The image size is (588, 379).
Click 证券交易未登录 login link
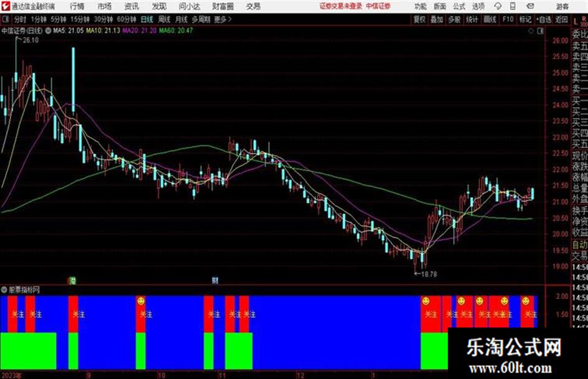click(341, 6)
